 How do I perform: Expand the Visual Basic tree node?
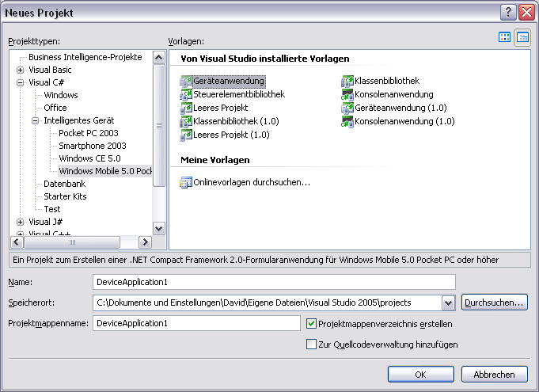tap(21, 70)
